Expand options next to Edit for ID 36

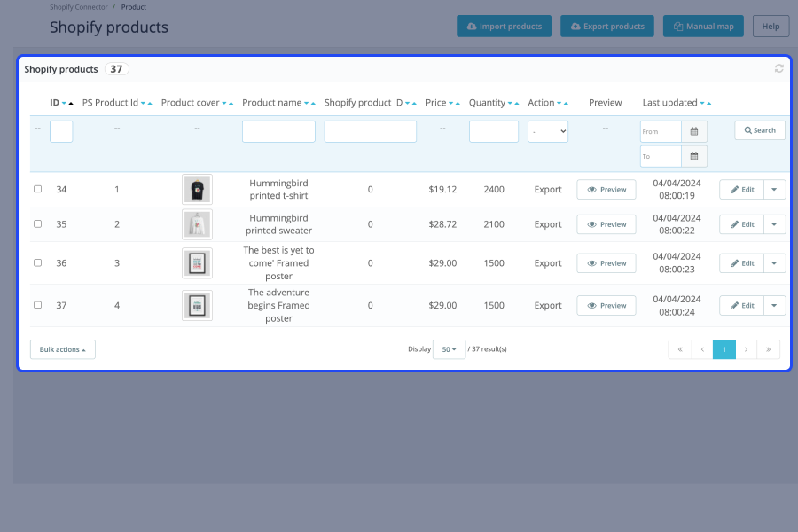pos(774,263)
